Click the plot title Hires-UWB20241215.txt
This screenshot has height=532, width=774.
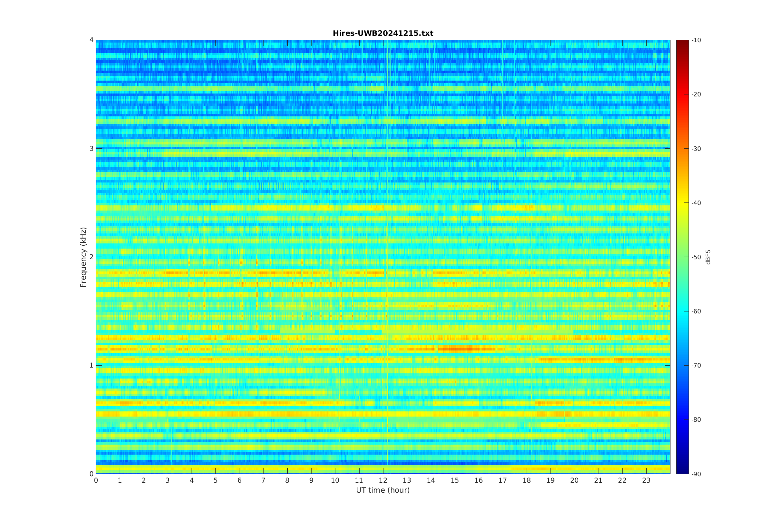pos(383,33)
